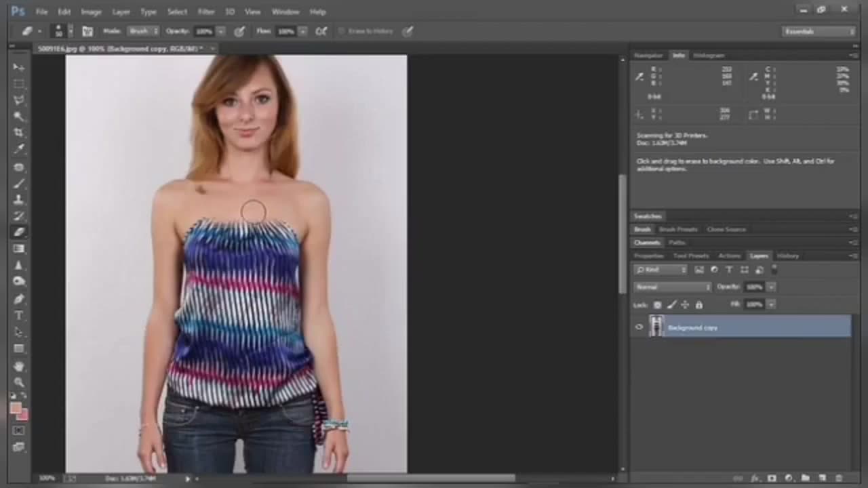This screenshot has width=868, height=488.
Task: Open the Essentials workspace dropdown
Action: [818, 31]
